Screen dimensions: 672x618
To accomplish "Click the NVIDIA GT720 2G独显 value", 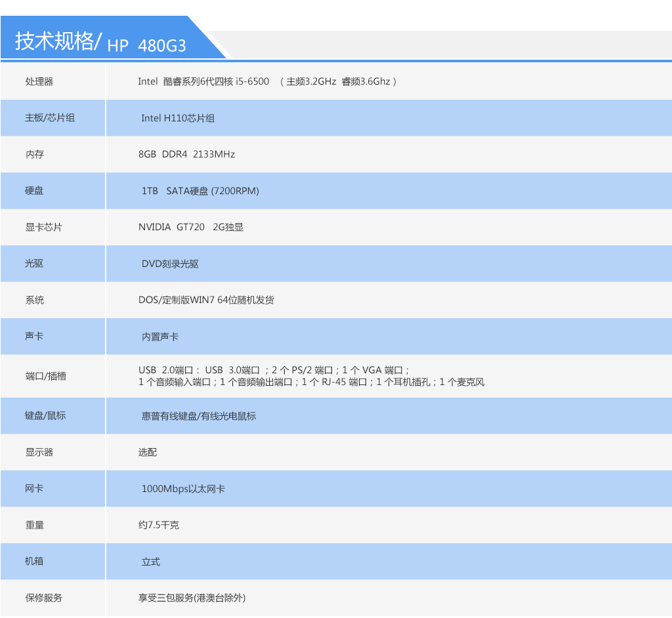I will (191, 227).
